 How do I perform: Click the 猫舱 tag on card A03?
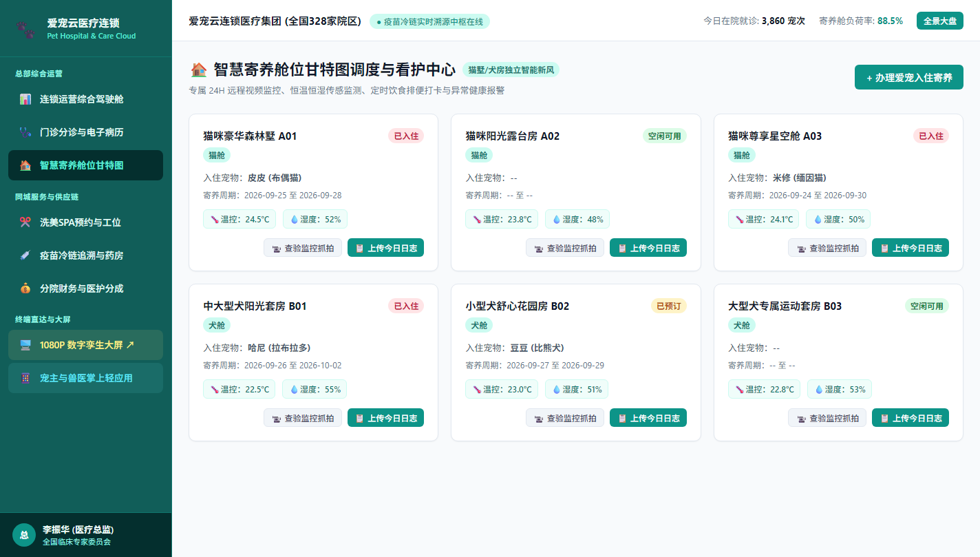pyautogui.click(x=742, y=155)
